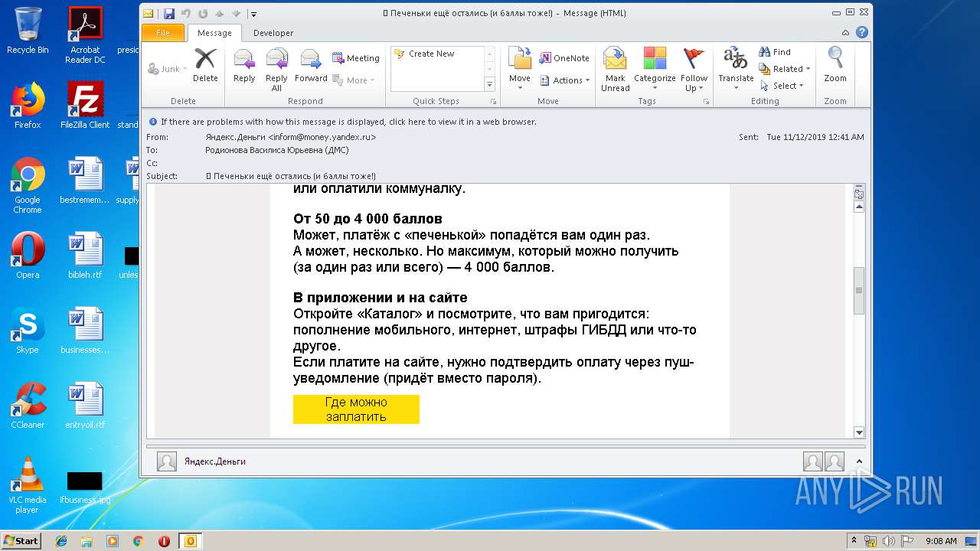The height and width of the screenshot is (551, 980).
Task: Click the info bar to view in browser
Action: tap(349, 122)
